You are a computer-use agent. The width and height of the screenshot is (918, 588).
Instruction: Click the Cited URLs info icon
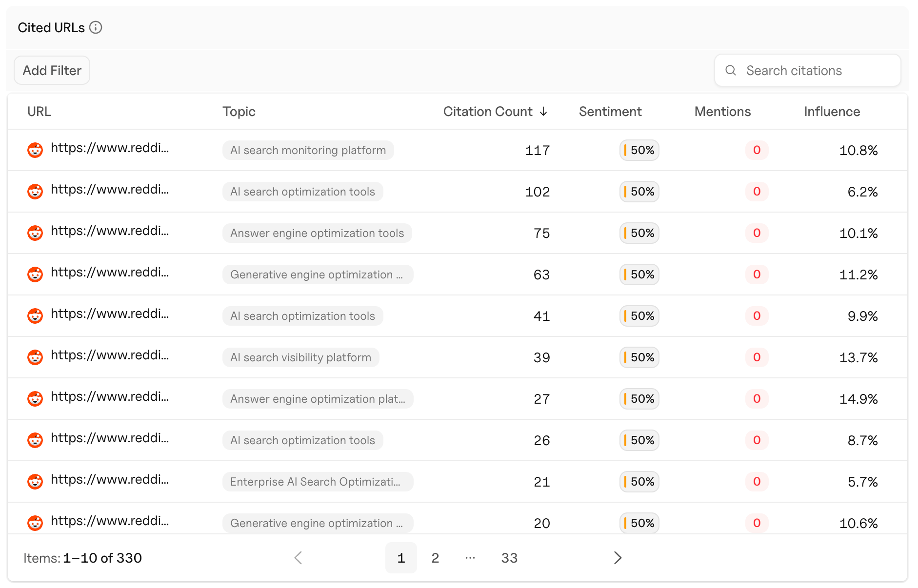96,28
